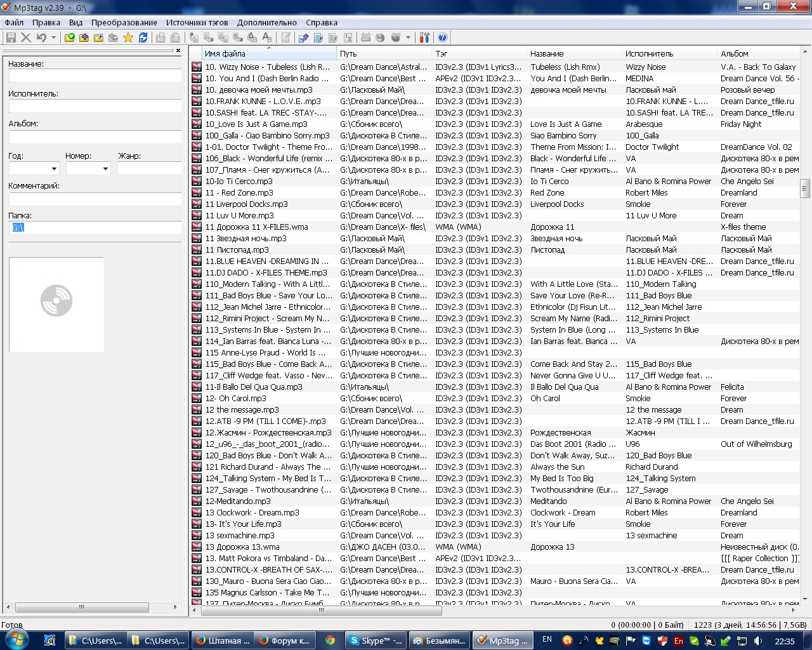The image size is (812, 650).
Task: Open the Chrome taskbar icon
Action: pos(330,640)
